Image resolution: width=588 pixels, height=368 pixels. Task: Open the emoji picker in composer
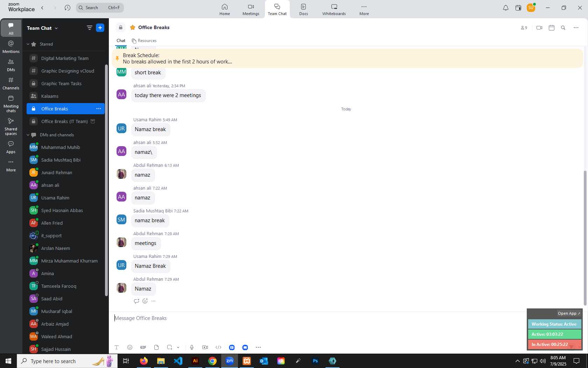pos(130,347)
